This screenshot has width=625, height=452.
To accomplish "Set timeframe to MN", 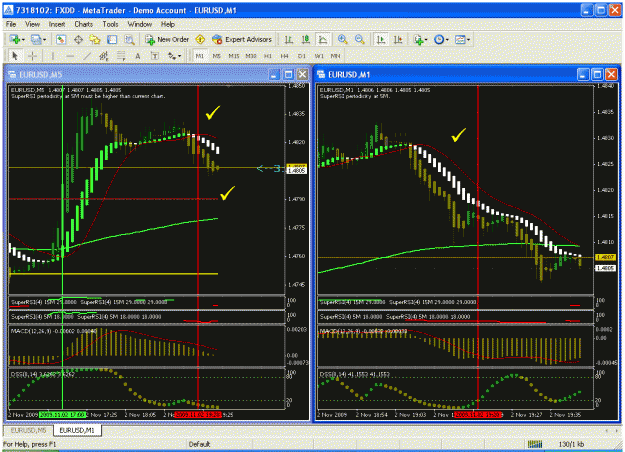I will [x=336, y=56].
